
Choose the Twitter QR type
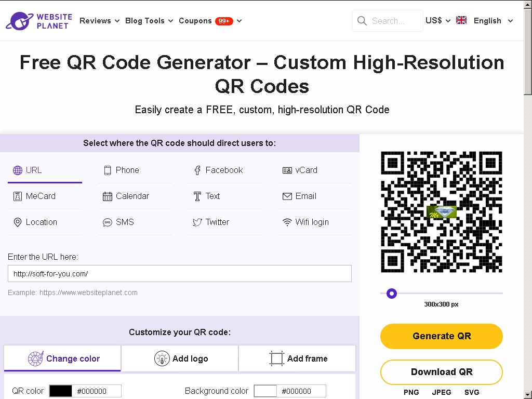(224, 222)
